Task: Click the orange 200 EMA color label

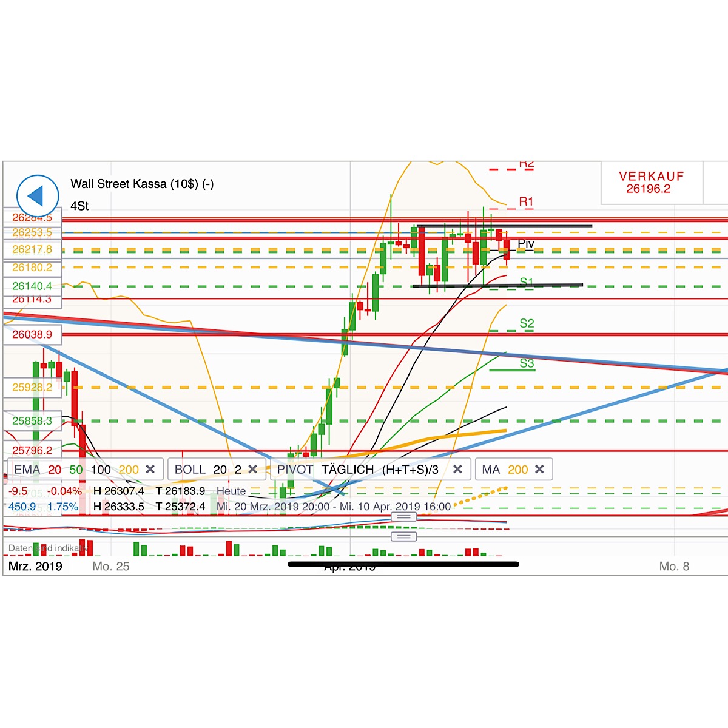Action: (x=129, y=469)
